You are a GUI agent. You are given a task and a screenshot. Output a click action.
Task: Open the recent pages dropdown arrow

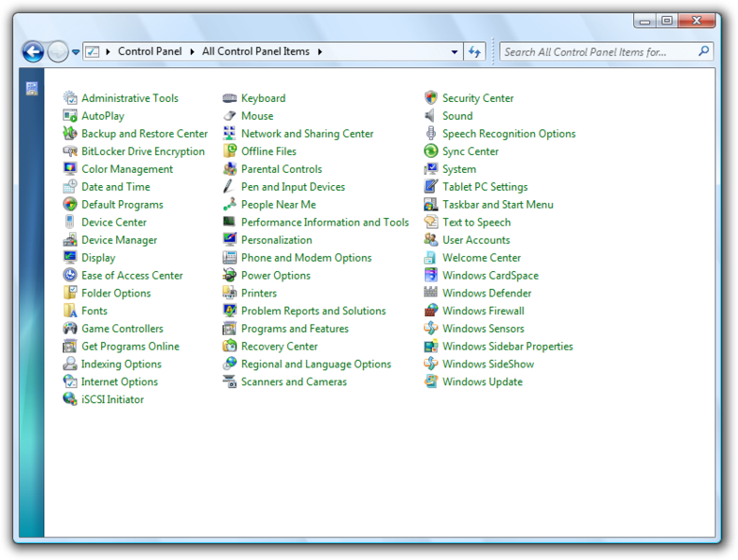[x=76, y=52]
